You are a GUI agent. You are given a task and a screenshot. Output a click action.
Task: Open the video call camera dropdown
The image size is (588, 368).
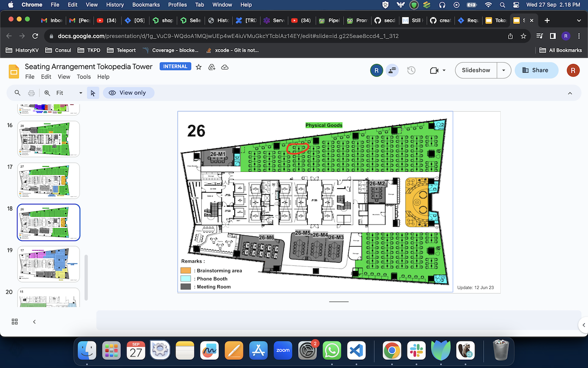click(438, 70)
